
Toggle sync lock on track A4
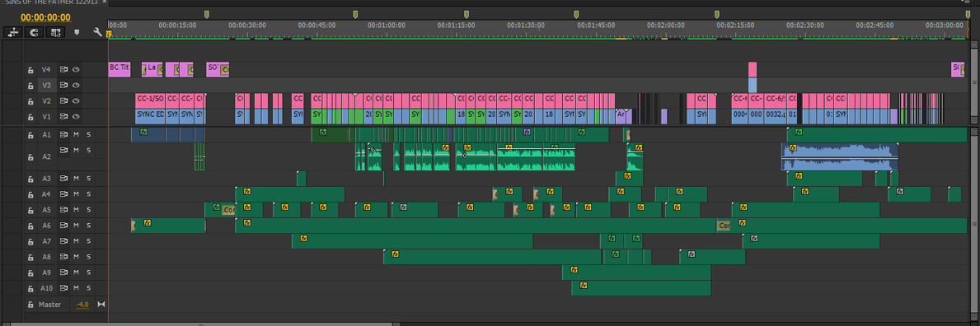[x=63, y=194]
